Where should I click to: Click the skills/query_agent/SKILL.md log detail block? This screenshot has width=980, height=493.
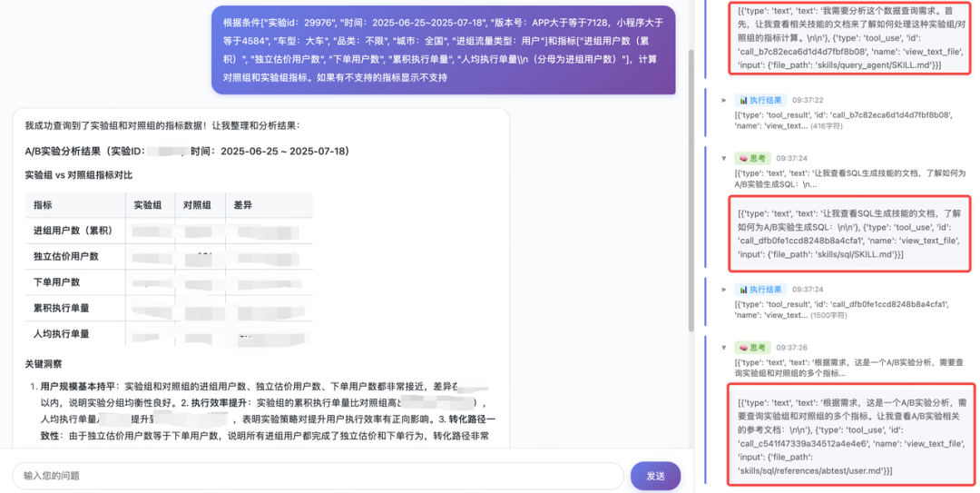click(x=850, y=37)
